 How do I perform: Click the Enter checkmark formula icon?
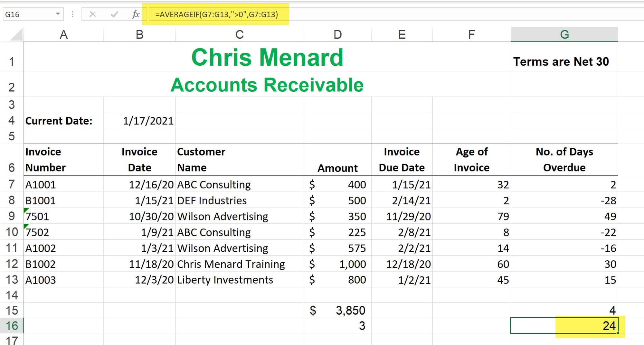point(114,14)
